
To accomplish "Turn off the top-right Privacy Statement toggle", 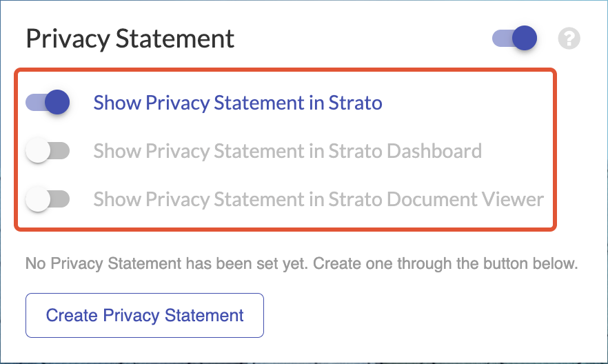I will [x=514, y=39].
